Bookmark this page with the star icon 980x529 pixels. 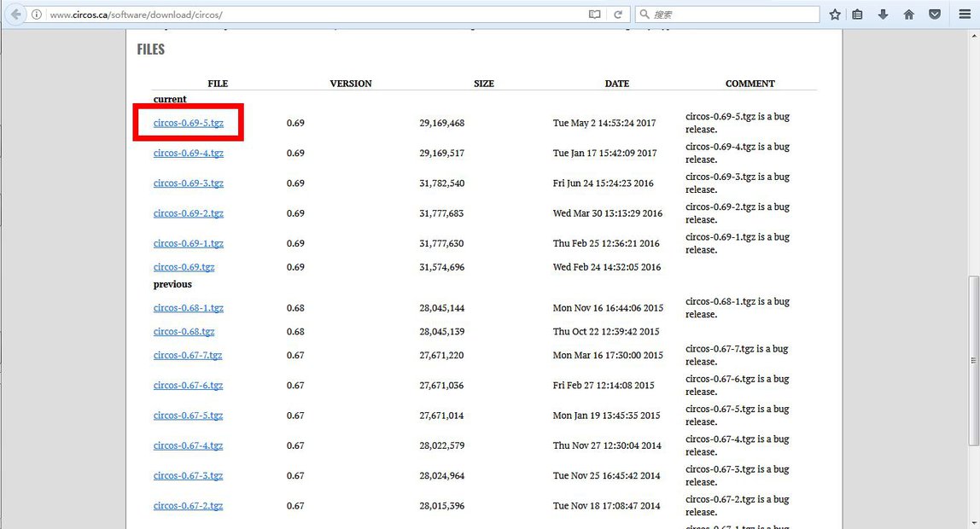pyautogui.click(x=835, y=15)
